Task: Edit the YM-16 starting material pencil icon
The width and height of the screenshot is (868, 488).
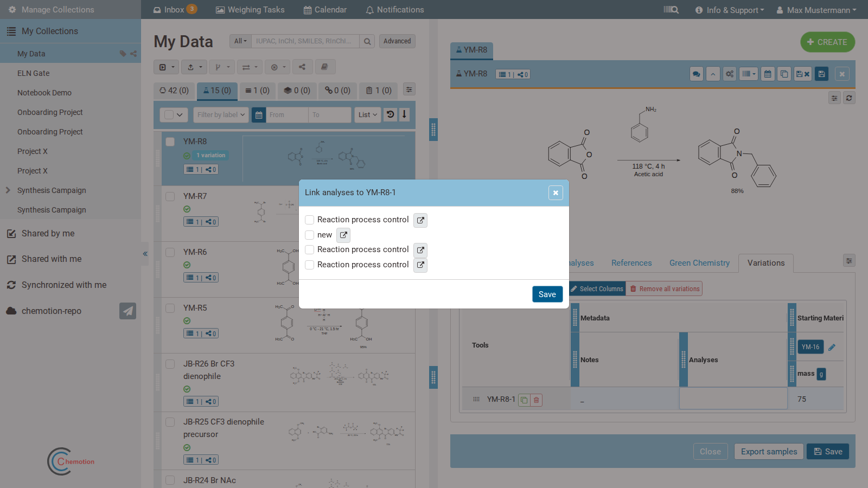Action: coord(832,347)
